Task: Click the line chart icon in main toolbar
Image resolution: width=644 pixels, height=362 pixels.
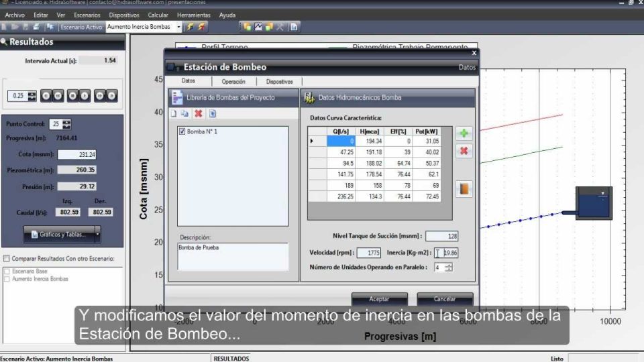Action: click(x=258, y=27)
